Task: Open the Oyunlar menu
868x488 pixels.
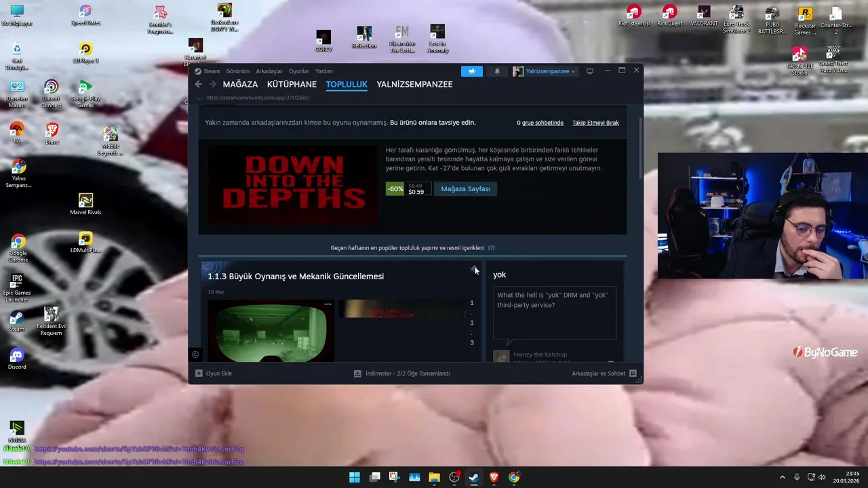Action: pyautogui.click(x=299, y=71)
